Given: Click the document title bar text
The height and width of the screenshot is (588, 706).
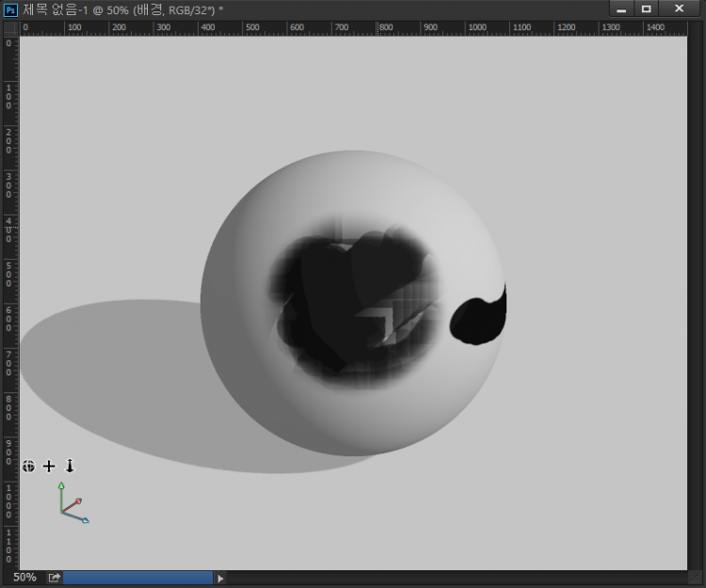Looking at the screenshot, I should tap(122, 8).
